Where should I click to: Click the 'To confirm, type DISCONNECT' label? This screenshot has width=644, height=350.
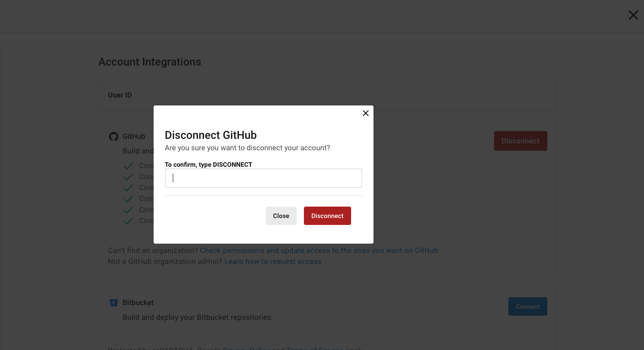(x=208, y=164)
